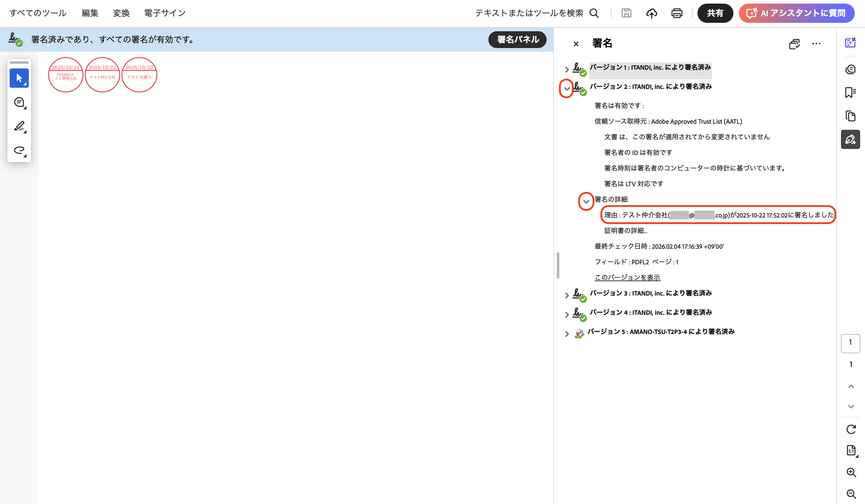The width and height of the screenshot is (865, 504).
Task: Expand バージョン 1 signature entry
Action: [x=567, y=70]
